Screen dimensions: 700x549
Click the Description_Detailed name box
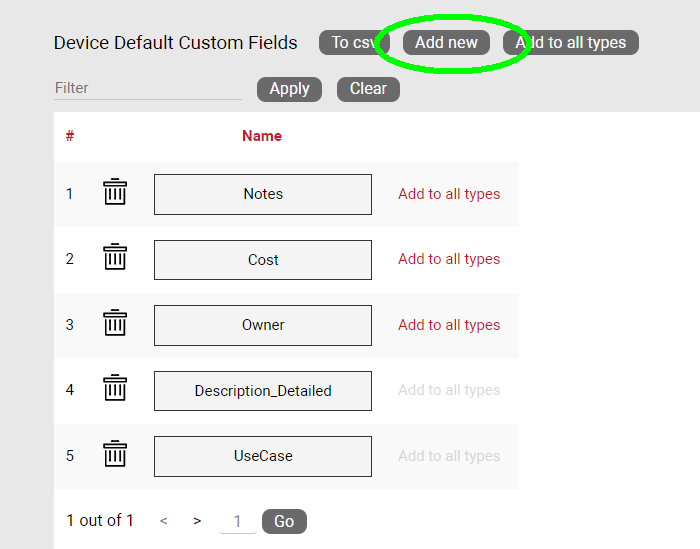263,391
